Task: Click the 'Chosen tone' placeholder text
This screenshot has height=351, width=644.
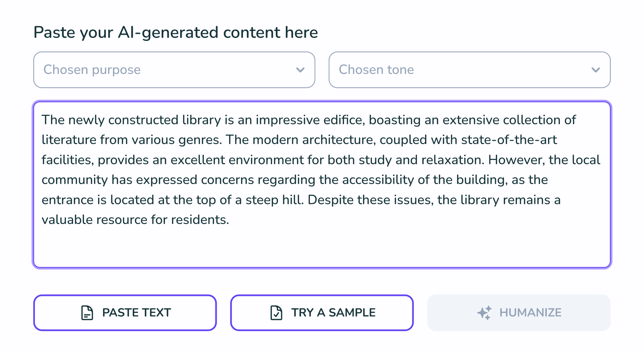Action: coord(376,70)
